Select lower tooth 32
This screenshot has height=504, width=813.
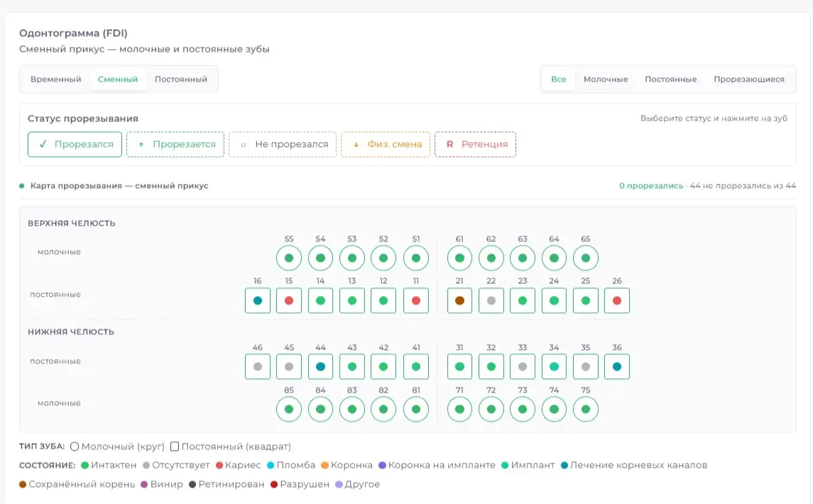point(491,366)
